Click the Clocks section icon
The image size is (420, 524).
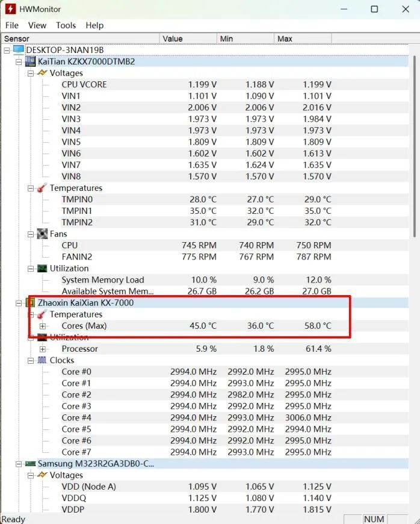coord(42,360)
